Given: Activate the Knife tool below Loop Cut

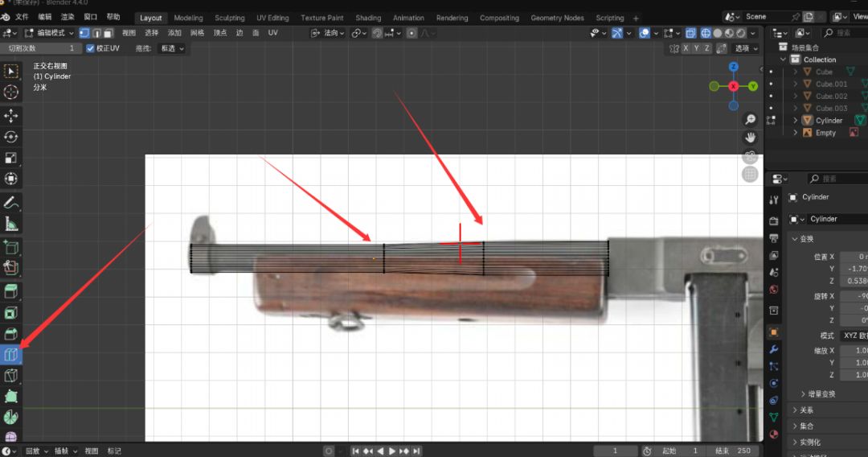Looking at the screenshot, I should tap(11, 376).
